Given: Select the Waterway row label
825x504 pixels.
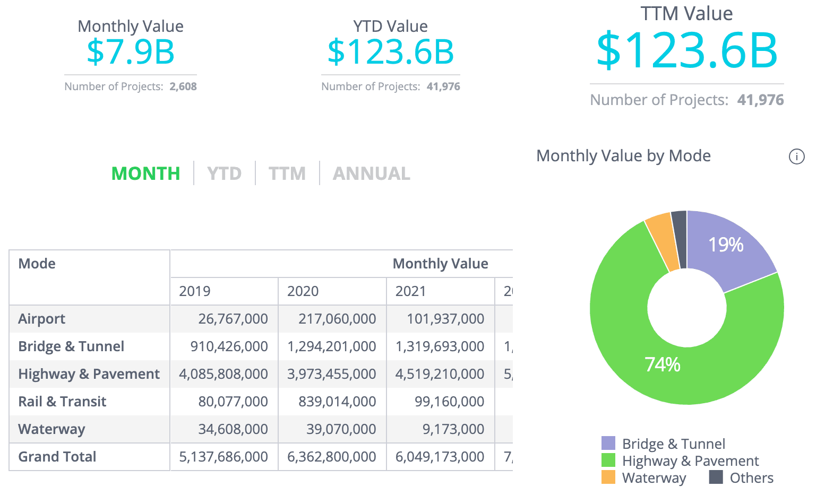Looking at the screenshot, I should [x=51, y=429].
